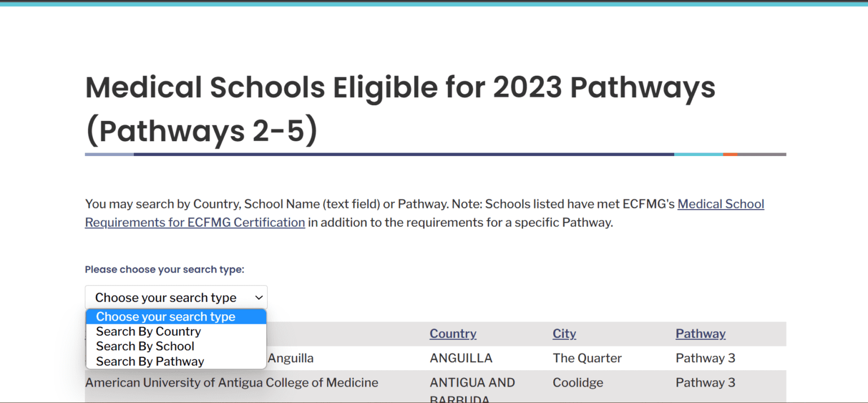Screen dimensions: 868x403
Task: Click the "Coolidge" city cell
Action: 578,382
